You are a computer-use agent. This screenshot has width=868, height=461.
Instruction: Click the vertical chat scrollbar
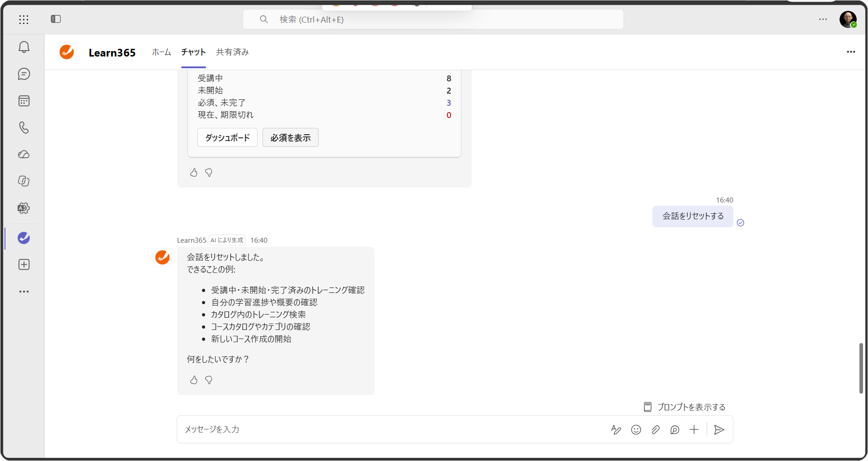point(861,368)
